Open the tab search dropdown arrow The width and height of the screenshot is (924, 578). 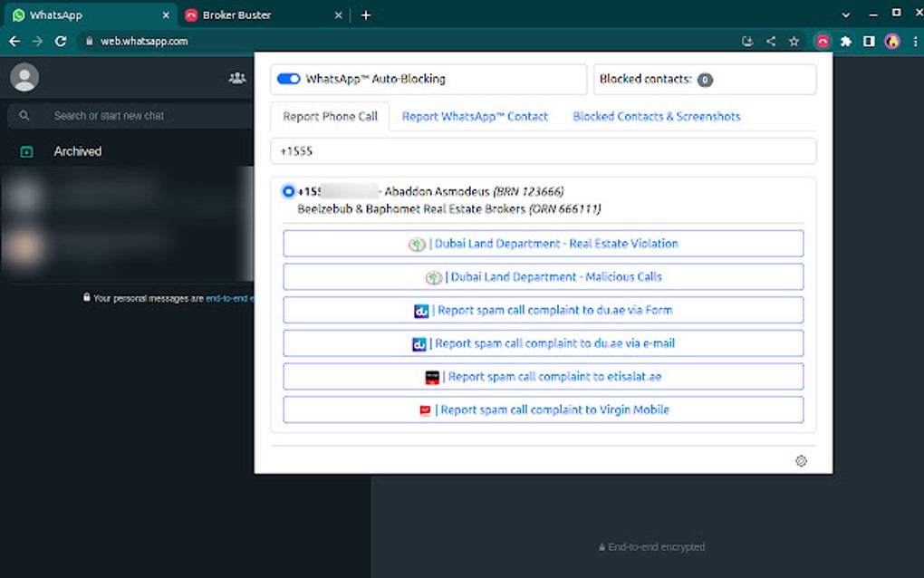844,14
